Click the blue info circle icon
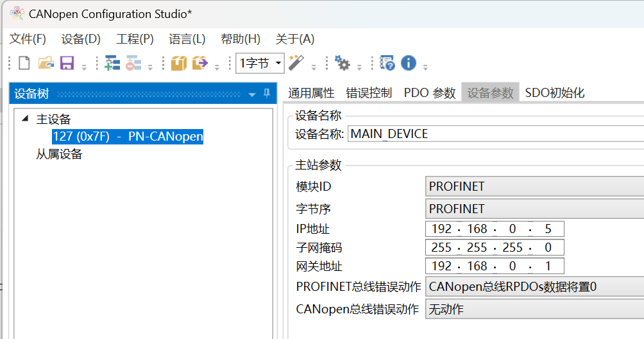 point(408,64)
